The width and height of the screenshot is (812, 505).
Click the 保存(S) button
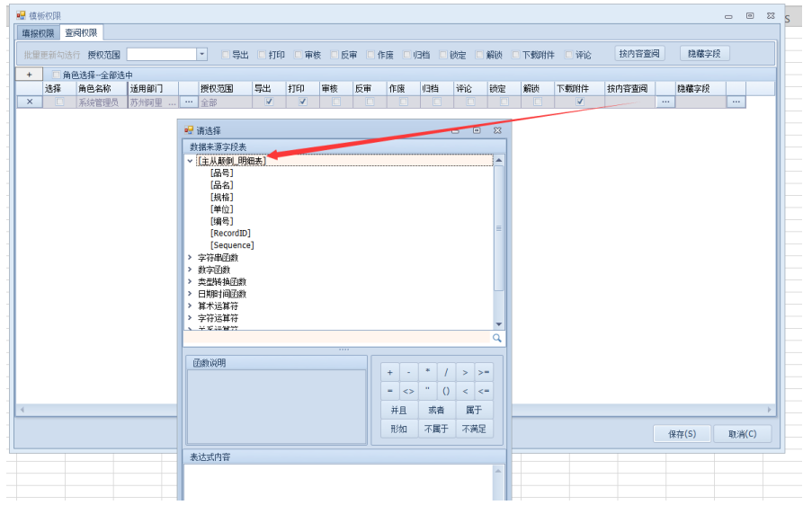681,434
